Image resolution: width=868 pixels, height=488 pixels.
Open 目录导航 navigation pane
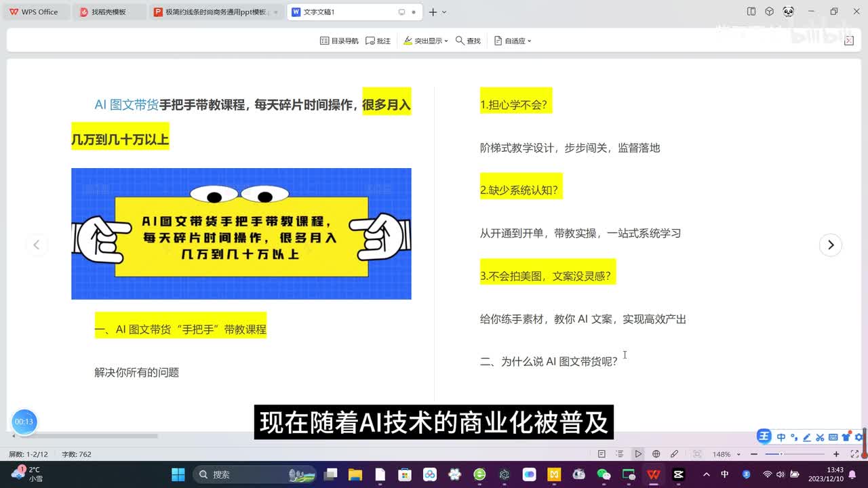339,41
